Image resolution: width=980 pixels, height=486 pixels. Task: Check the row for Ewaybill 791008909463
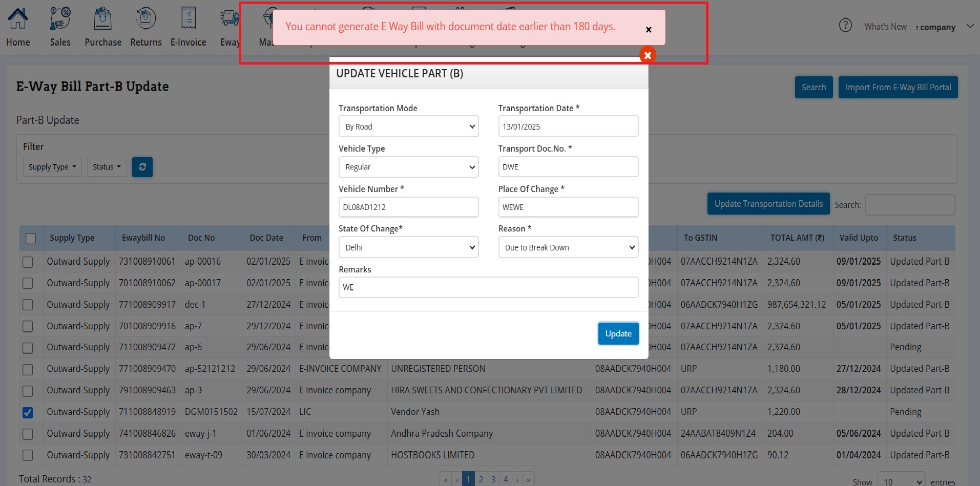tap(28, 391)
